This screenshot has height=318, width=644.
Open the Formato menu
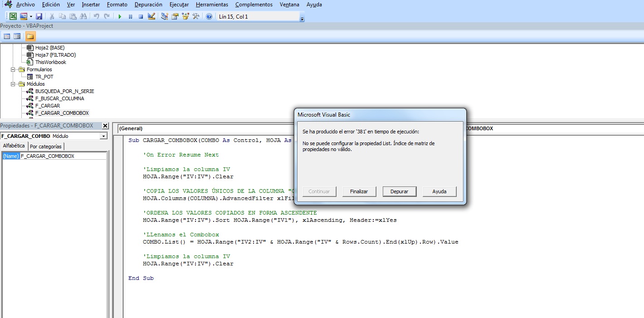(x=117, y=5)
